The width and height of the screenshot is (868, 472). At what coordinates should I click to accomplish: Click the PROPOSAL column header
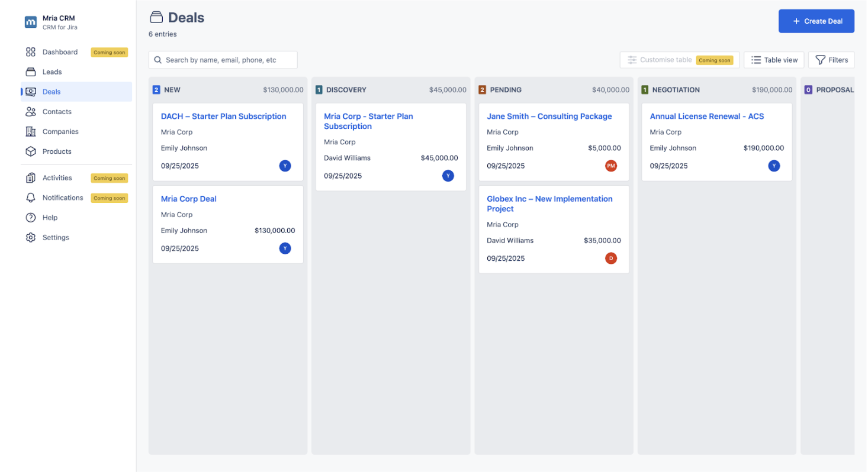[x=835, y=90]
